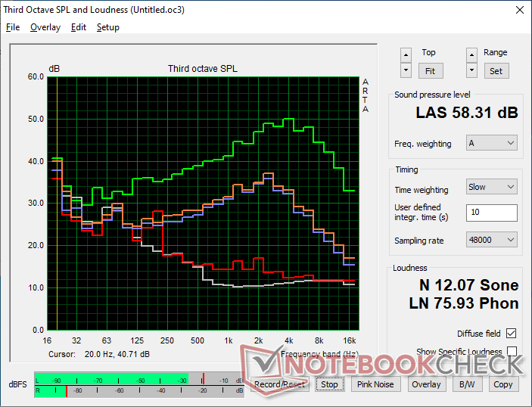Enable Show Specific Loudness checkbox
532x407 pixels.
pyautogui.click(x=512, y=352)
